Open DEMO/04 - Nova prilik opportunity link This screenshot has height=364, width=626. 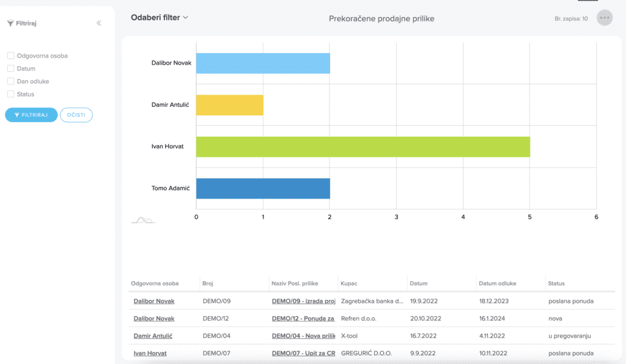pyautogui.click(x=303, y=336)
